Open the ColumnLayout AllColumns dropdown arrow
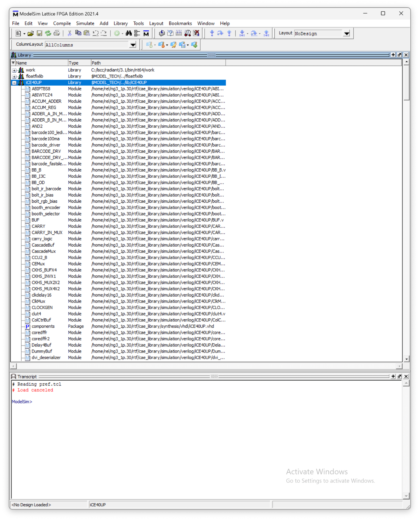The height and width of the screenshot is (520, 420). tap(133, 45)
